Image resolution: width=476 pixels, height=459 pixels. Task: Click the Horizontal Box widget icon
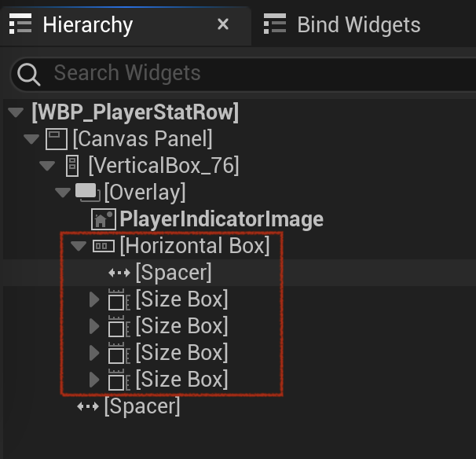(x=104, y=246)
